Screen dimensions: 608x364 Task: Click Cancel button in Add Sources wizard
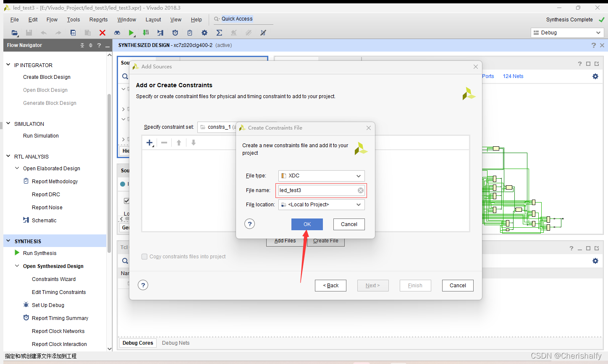(458, 286)
